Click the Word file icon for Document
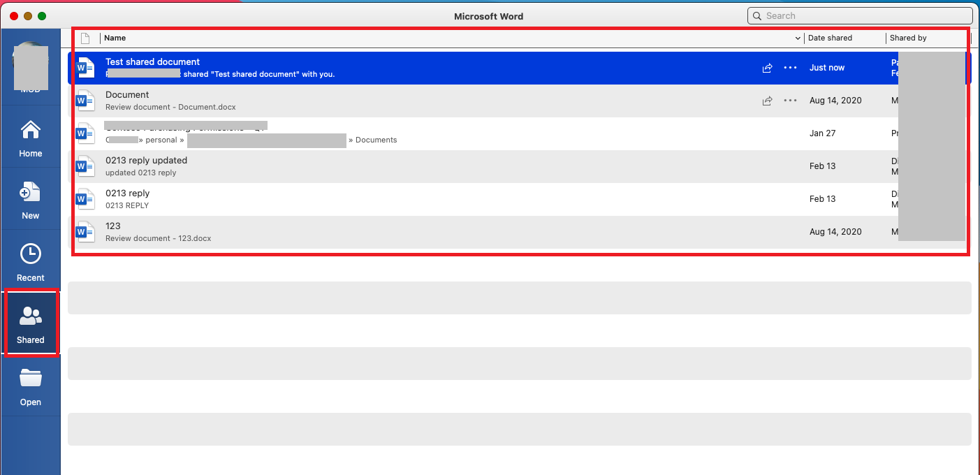Viewport: 980px width, 475px height. (85, 101)
